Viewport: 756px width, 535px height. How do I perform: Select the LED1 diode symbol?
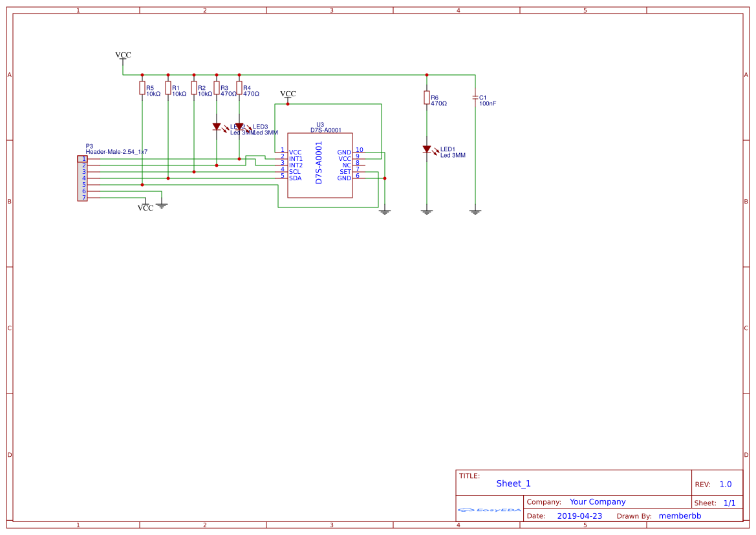[x=428, y=149]
